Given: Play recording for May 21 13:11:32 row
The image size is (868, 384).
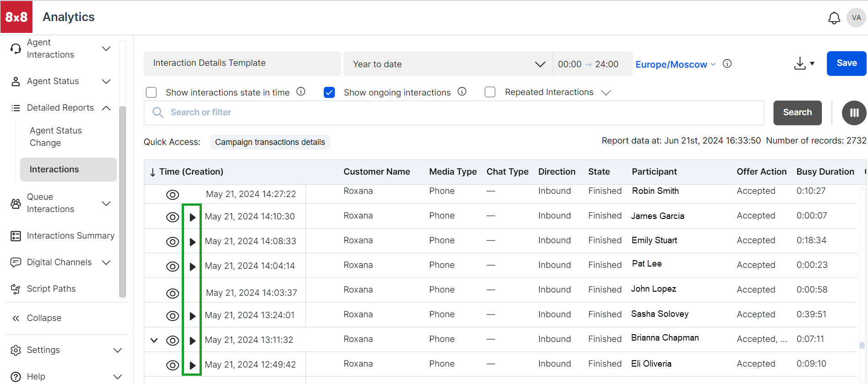Looking at the screenshot, I should [x=192, y=341].
